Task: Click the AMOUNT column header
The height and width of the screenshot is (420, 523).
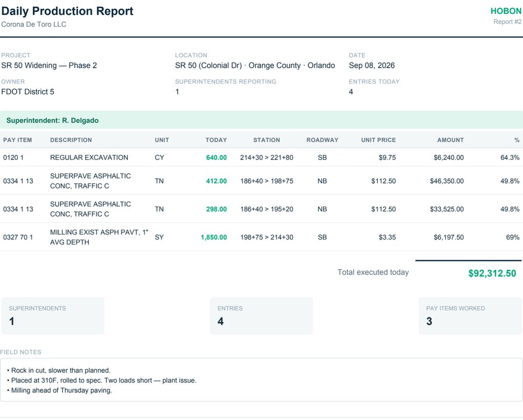Action: tap(450, 140)
